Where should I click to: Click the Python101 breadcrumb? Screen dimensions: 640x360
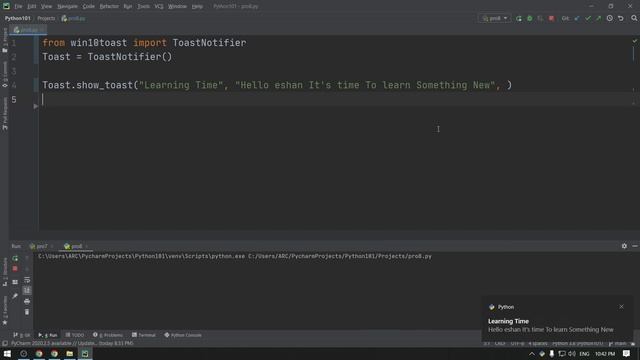tap(18, 18)
